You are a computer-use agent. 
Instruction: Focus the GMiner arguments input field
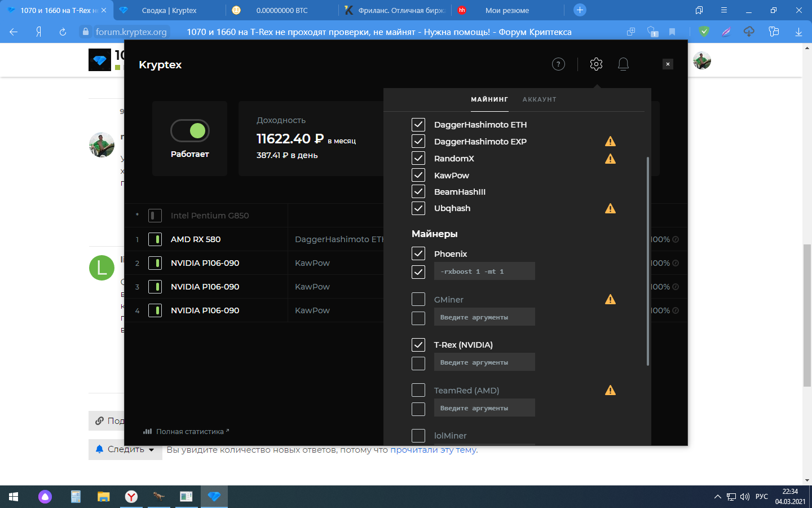(484, 317)
